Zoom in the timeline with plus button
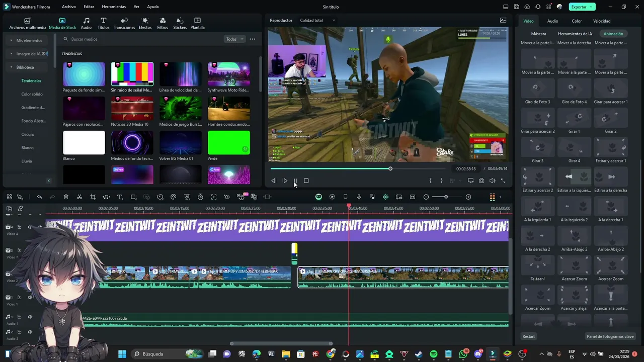The width and height of the screenshot is (644, 362). [468, 197]
